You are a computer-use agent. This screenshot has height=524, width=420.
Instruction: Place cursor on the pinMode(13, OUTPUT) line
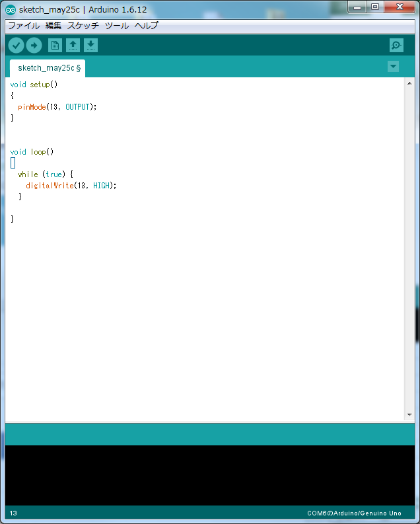pos(57,107)
